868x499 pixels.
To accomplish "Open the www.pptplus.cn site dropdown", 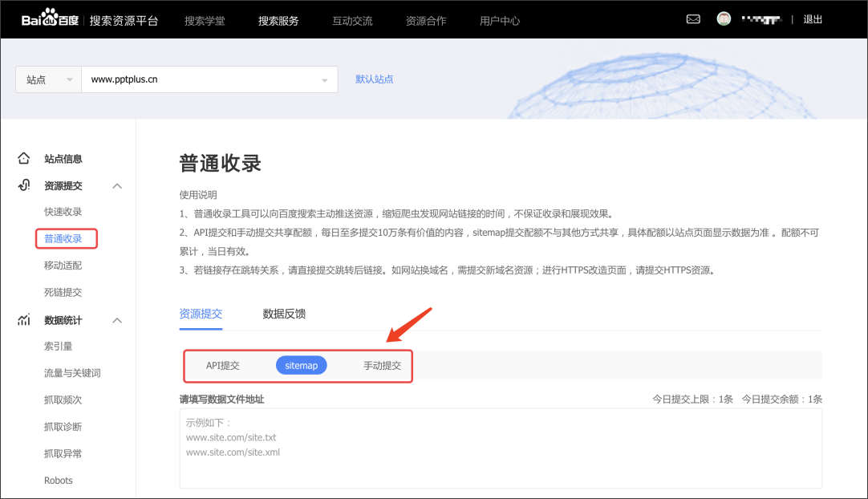I will pos(210,79).
